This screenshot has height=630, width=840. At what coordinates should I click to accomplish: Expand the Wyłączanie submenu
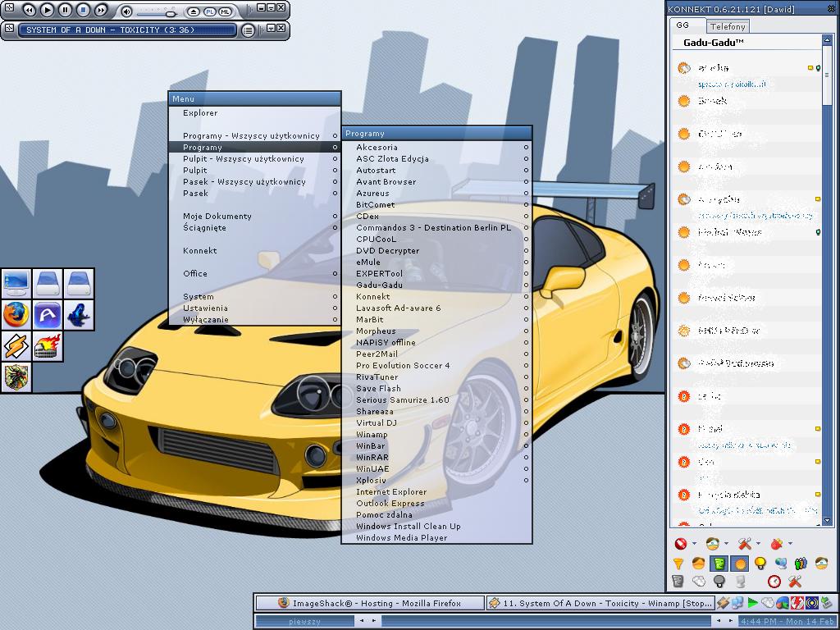(254, 320)
